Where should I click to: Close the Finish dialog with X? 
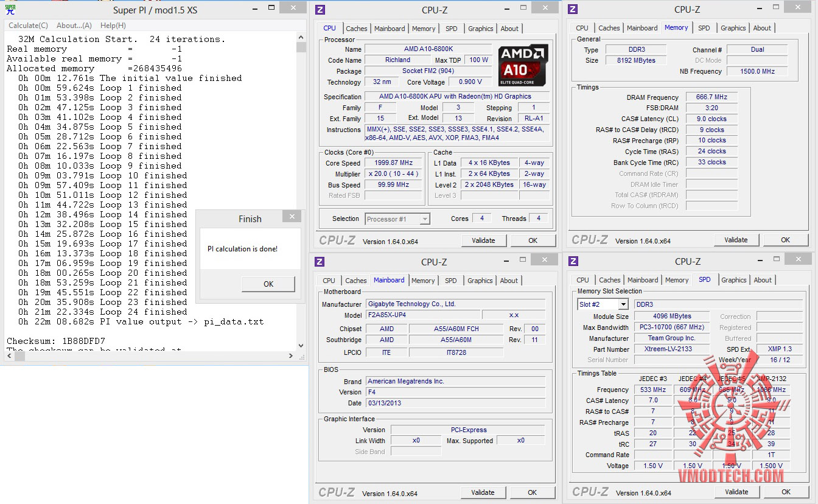(292, 217)
